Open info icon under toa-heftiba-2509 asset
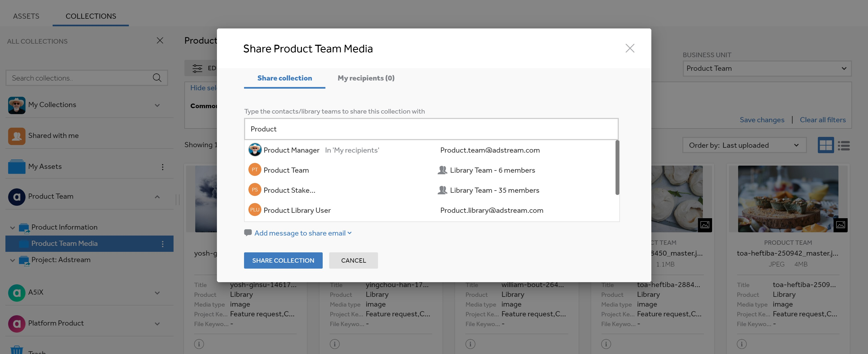 pyautogui.click(x=742, y=343)
